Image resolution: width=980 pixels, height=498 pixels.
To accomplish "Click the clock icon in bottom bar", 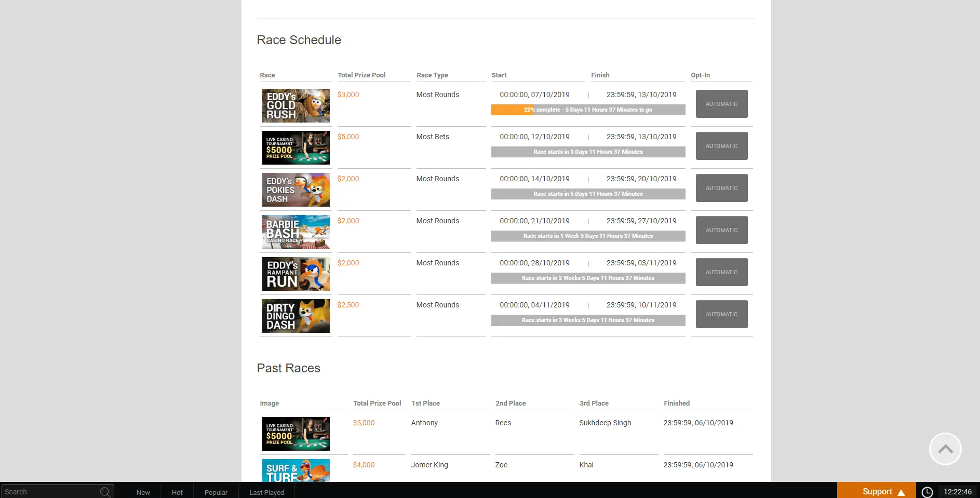I will (927, 492).
